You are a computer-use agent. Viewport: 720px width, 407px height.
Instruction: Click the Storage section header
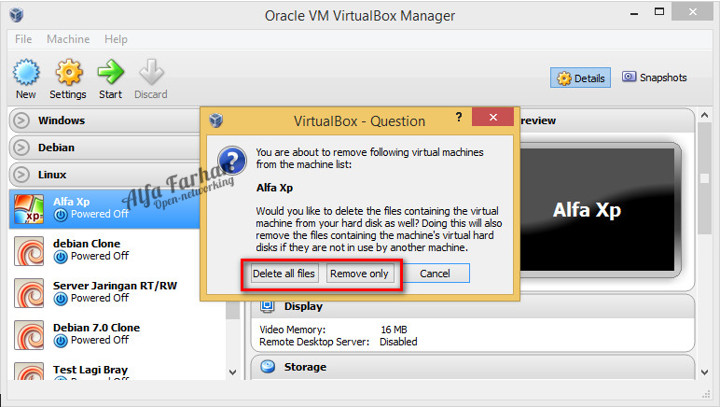(x=473, y=367)
